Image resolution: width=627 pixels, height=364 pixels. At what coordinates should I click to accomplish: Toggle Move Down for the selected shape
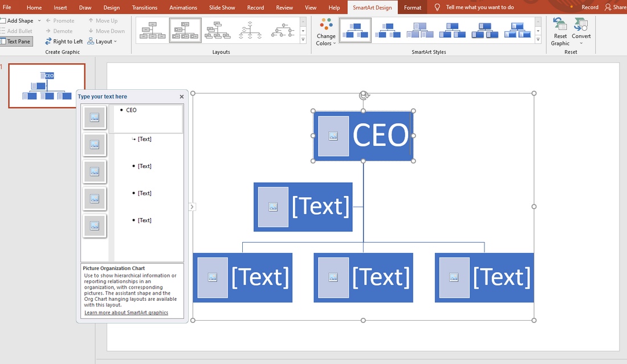106,31
